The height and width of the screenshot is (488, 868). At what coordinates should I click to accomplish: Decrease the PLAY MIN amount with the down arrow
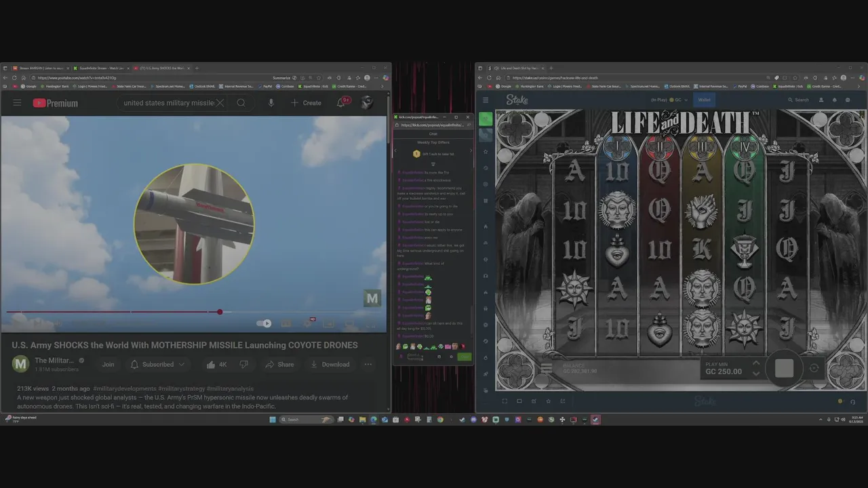(x=756, y=373)
